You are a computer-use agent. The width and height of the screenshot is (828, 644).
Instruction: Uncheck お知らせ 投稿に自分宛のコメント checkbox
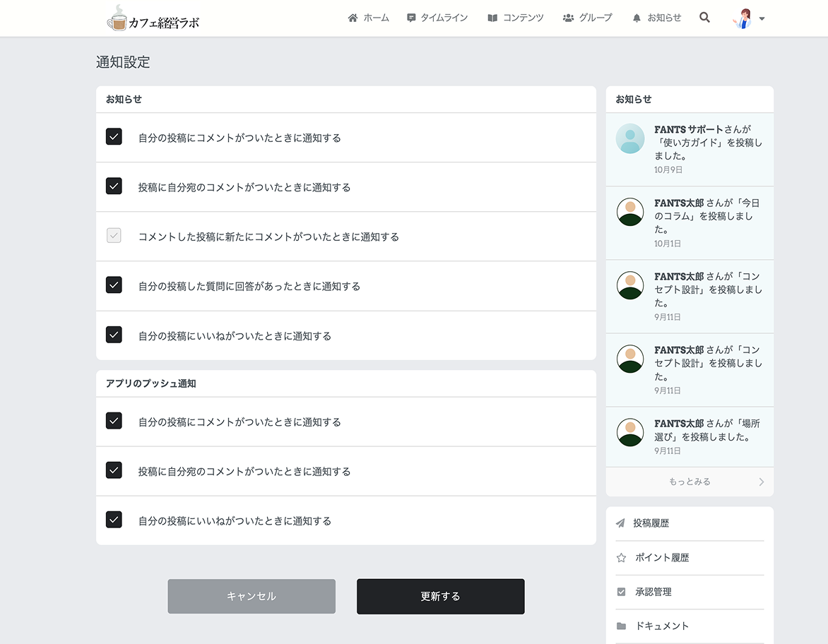(x=114, y=186)
